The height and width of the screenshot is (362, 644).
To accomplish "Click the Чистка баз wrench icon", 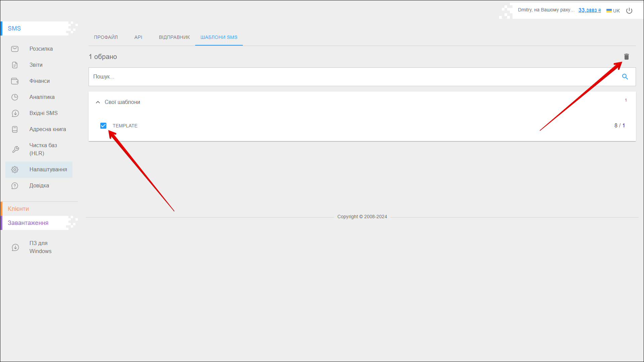I will [x=15, y=149].
